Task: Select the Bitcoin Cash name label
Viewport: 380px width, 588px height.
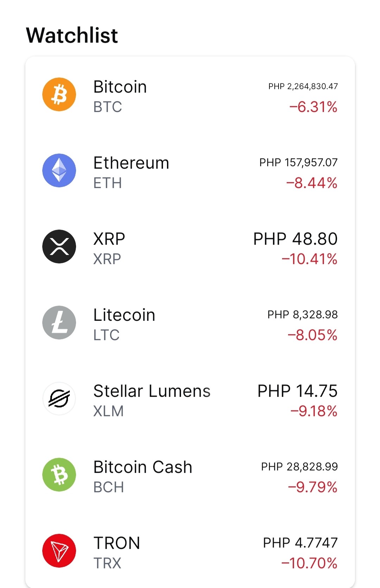Action: click(143, 467)
